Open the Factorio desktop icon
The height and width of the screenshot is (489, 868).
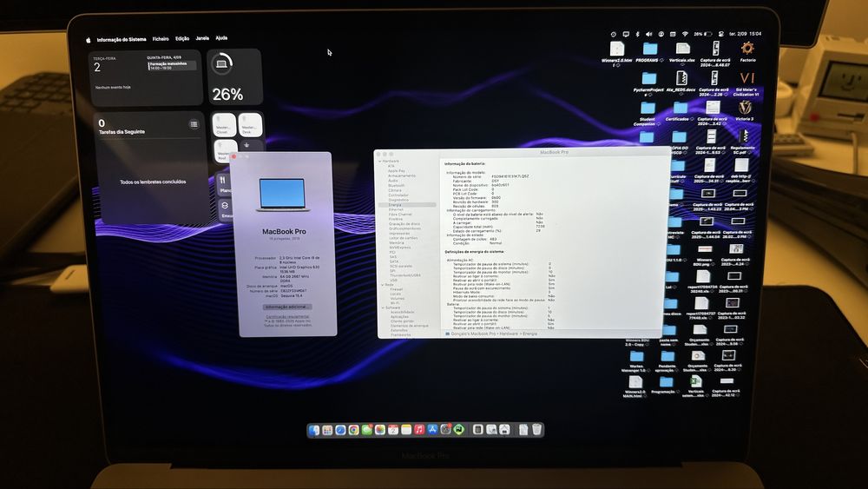coord(747,49)
